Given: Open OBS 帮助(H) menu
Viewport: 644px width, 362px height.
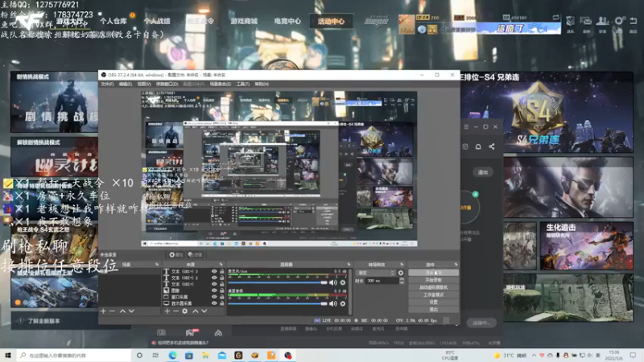Looking at the screenshot, I should point(262,84).
